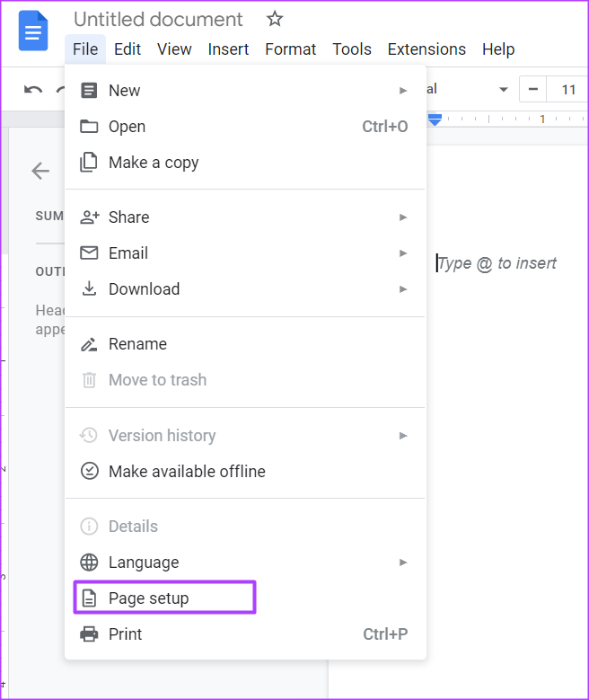Click the blue indent marker on ruler
Screen dimensions: 589x700
[x=435, y=120]
